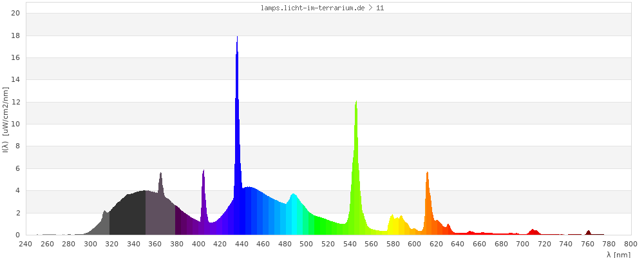Viewport: 644px width, 258px height.
Task: Click x-axis tick label 640
Action: [x=458, y=244]
